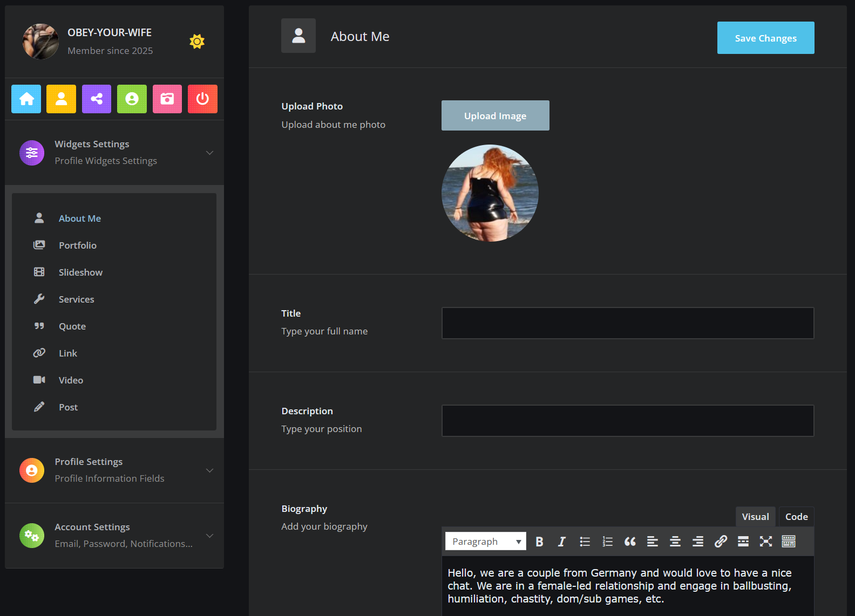The width and height of the screenshot is (855, 616).
Task: Click the Title input field
Action: coord(627,323)
